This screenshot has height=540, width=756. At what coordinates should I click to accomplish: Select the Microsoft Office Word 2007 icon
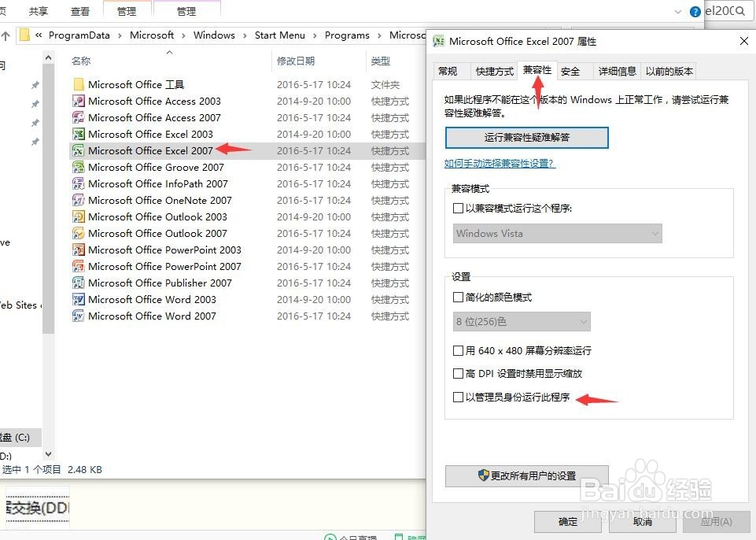click(77, 316)
